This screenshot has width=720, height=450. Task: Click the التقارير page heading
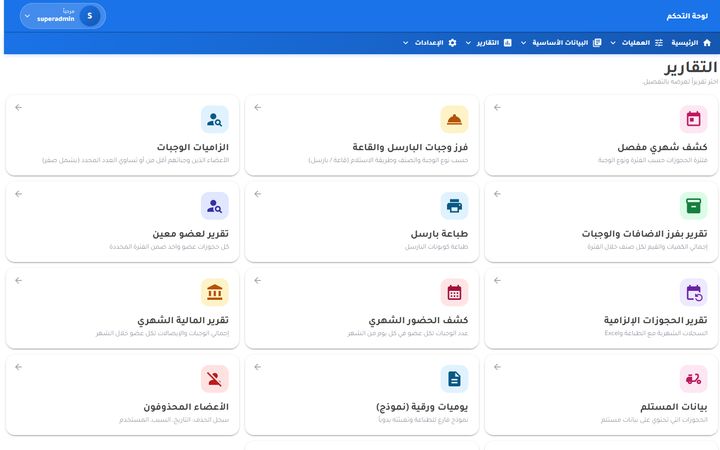[690, 68]
